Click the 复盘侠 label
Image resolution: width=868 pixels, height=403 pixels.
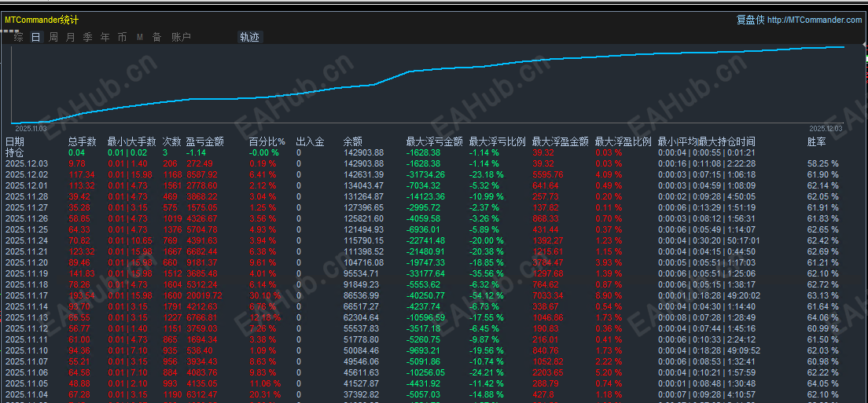[750, 20]
